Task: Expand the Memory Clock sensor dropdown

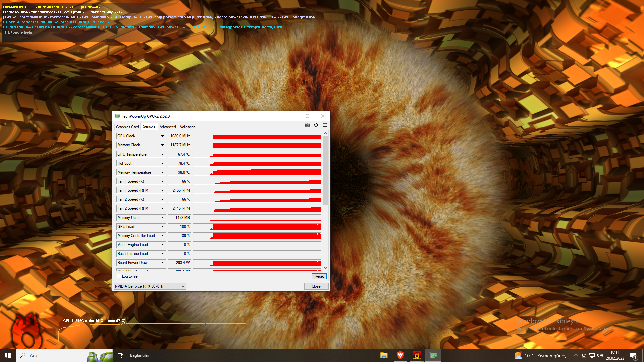Action: [162, 145]
